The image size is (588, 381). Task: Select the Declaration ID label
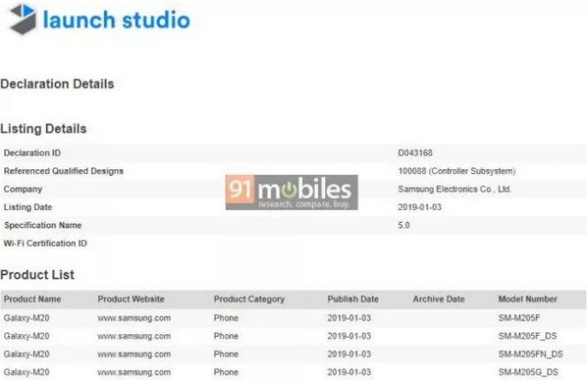coord(32,153)
